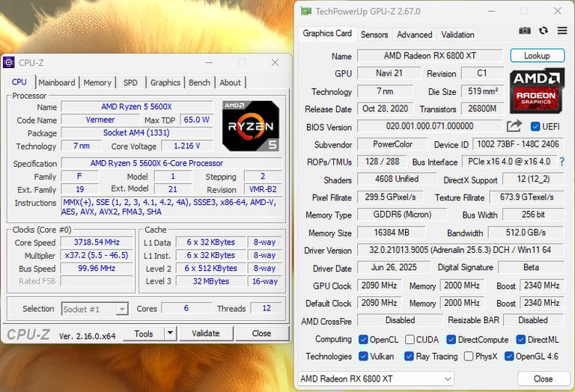Click the Package value Socket AM4 (1331)
This screenshot has width=575, height=392.
tap(136, 132)
